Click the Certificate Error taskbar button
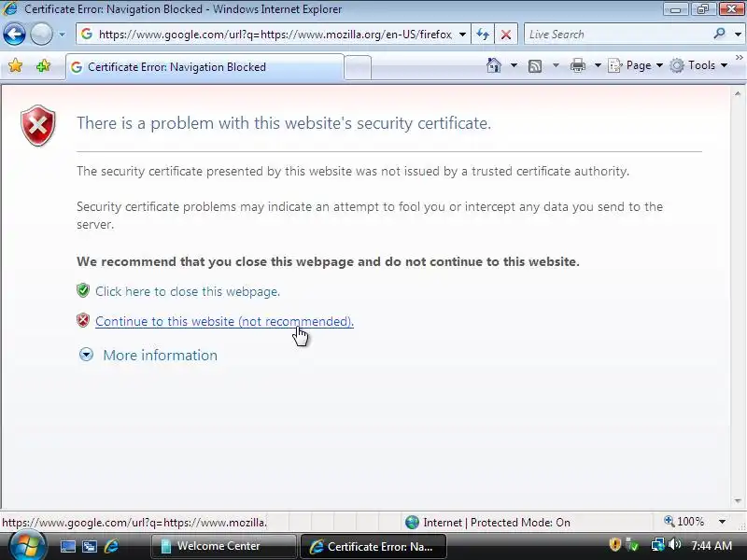747x560 pixels. point(373,546)
